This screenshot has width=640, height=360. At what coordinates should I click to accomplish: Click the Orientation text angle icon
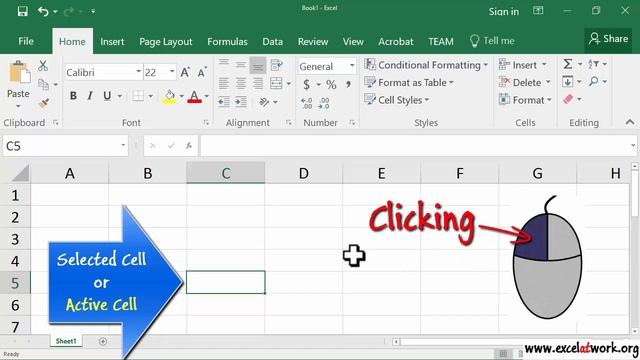[264, 101]
